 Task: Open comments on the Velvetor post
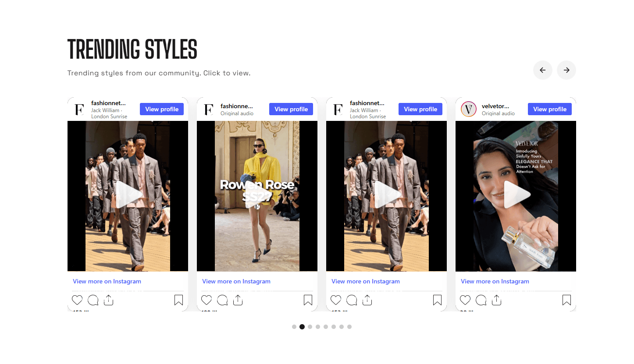481,300
